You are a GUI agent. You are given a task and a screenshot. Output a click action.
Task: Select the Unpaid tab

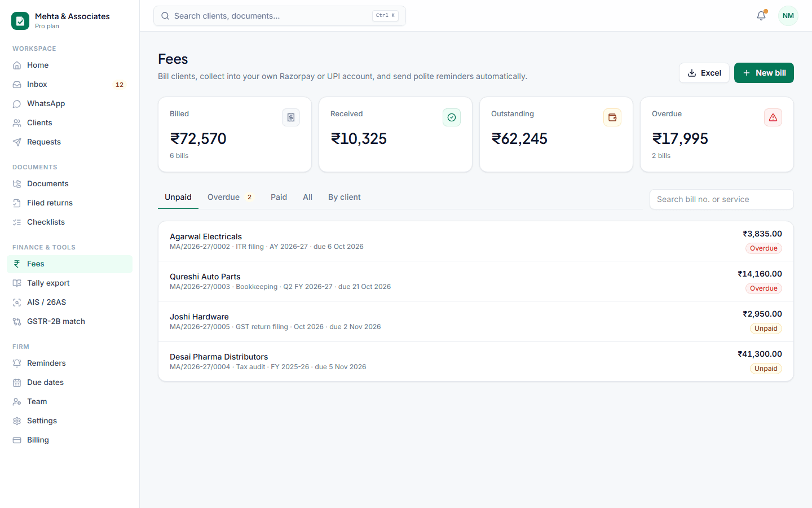point(178,197)
